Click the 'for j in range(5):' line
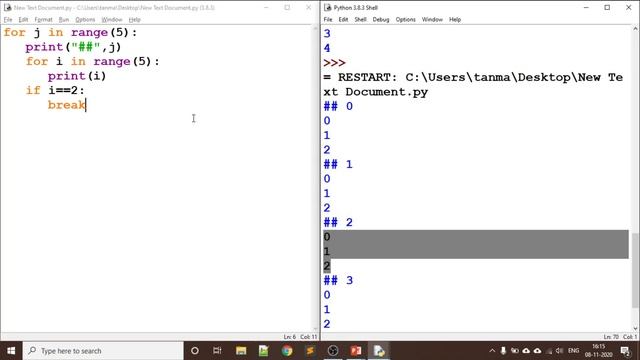Viewport: 640px width, 360px height. [71, 32]
